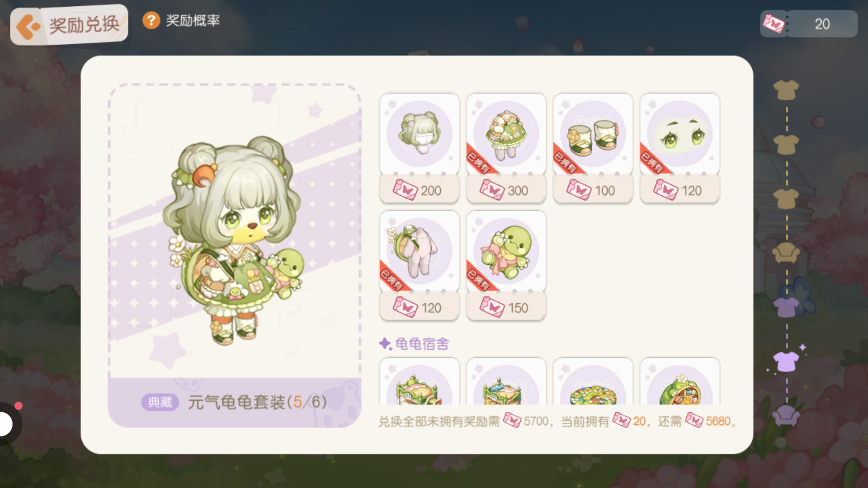Select the green hair item costing 200

coord(420,148)
